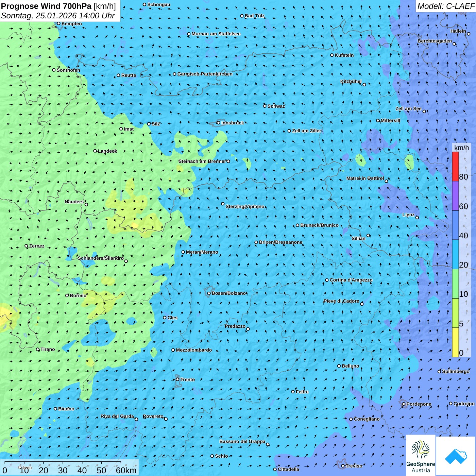Click the date "Sonntag, 25.01.2026 14:00 Uhr"
Screen dimensions: 476x476
pyautogui.click(x=58, y=16)
